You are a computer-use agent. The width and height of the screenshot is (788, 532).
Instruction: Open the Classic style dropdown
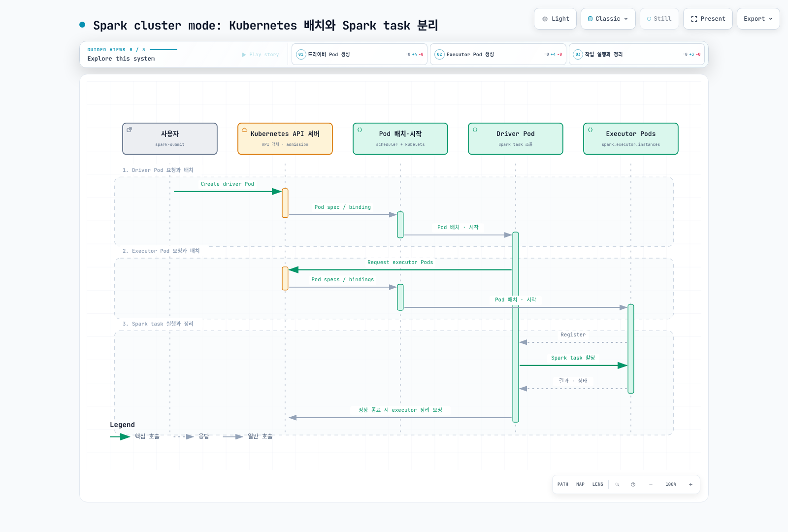(608, 19)
